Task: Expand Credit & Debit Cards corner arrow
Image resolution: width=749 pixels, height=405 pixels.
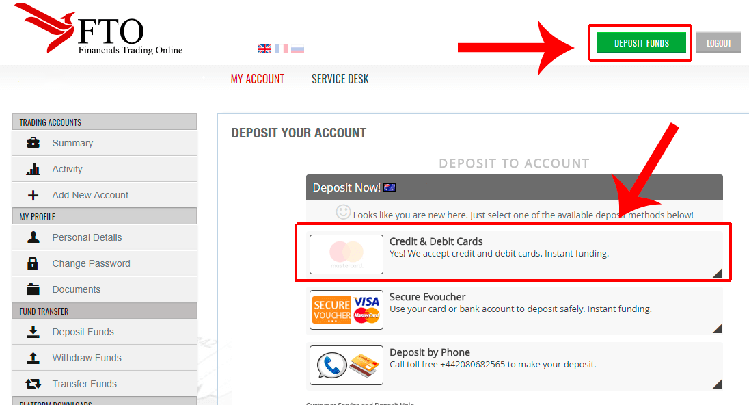Action: [x=717, y=273]
